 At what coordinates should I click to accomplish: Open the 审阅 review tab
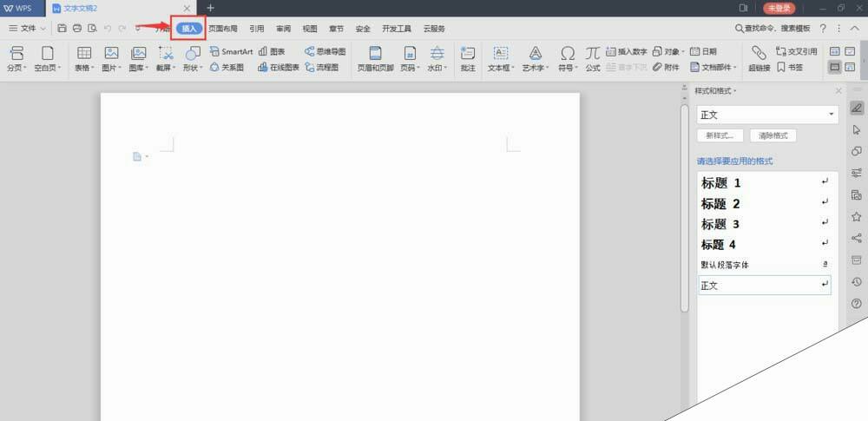coord(283,29)
